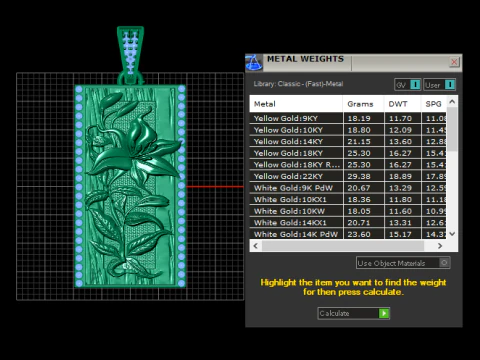This screenshot has width=480, height=360.
Task: Select the White Gold:10KW row
Action: click(348, 211)
